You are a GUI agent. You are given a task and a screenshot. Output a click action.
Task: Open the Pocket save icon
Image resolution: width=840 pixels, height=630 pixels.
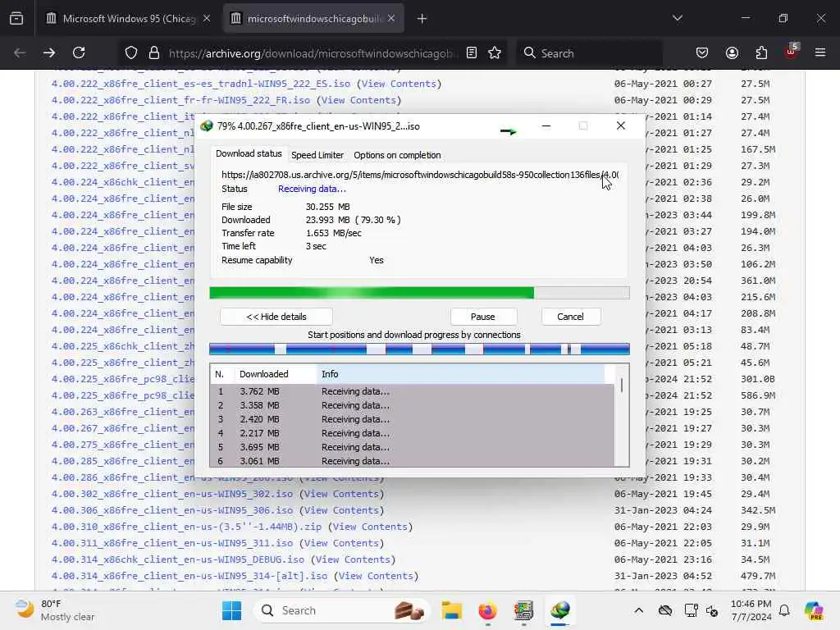tap(702, 52)
